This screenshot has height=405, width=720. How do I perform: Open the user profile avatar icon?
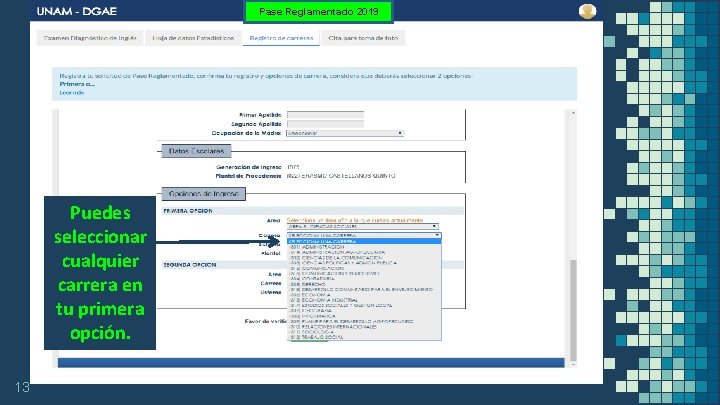click(587, 11)
